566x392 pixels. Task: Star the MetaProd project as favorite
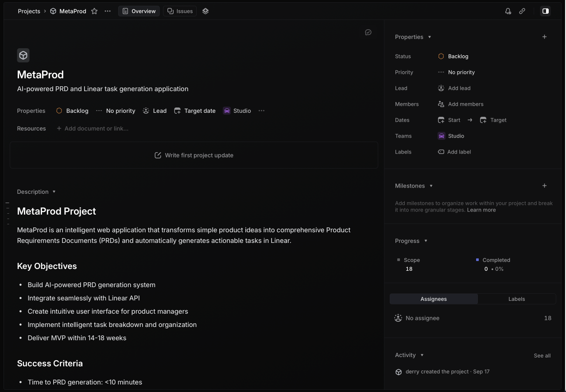[x=94, y=11]
